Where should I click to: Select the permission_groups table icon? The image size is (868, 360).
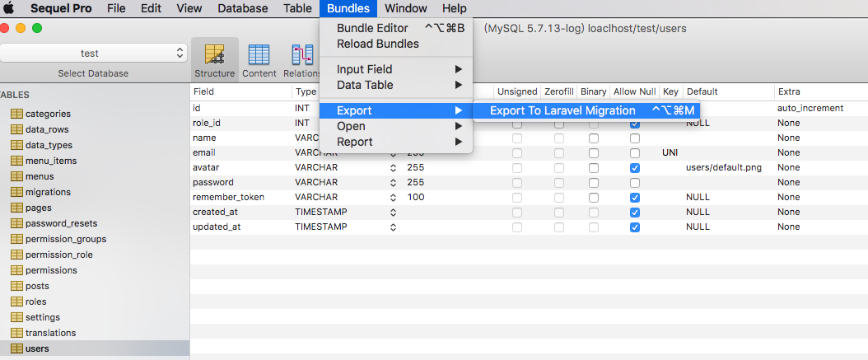click(x=17, y=239)
